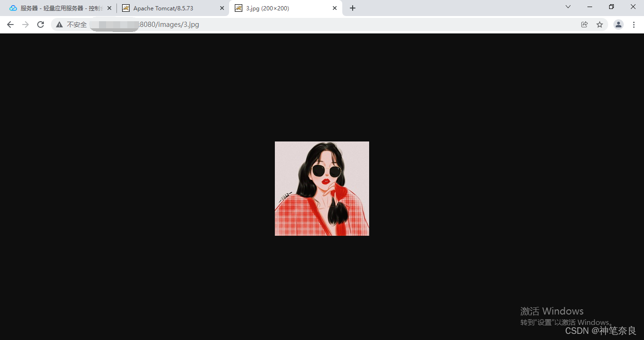
Task: Minimize the Chrome window
Action: (590, 7)
